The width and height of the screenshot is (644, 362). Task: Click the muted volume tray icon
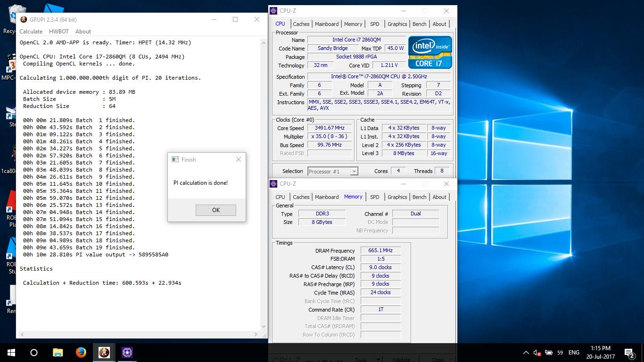537,352
